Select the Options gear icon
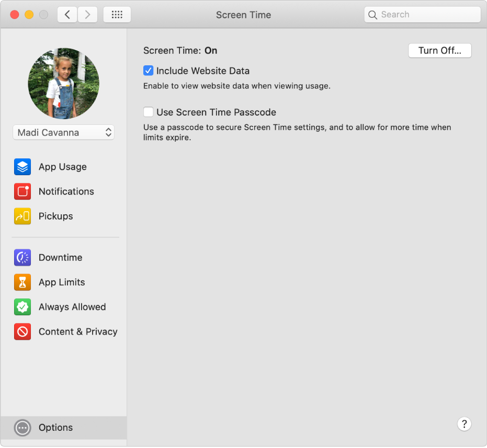 22,428
